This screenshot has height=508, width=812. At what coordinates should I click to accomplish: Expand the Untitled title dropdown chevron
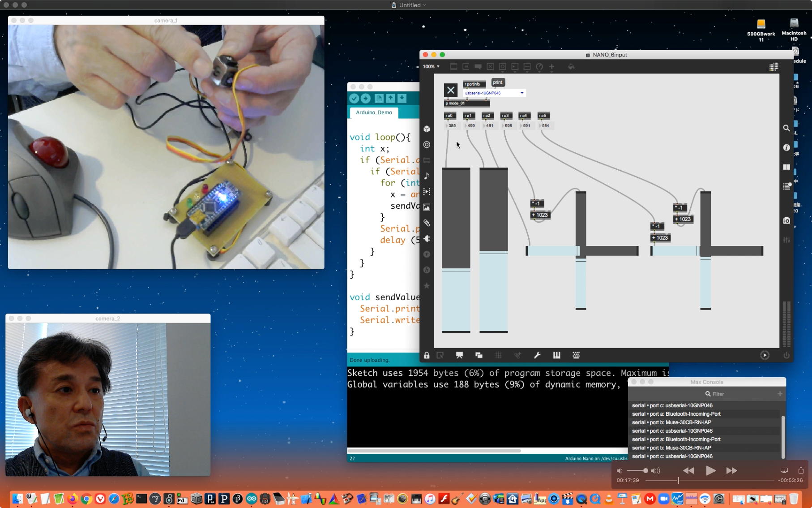[x=424, y=5]
